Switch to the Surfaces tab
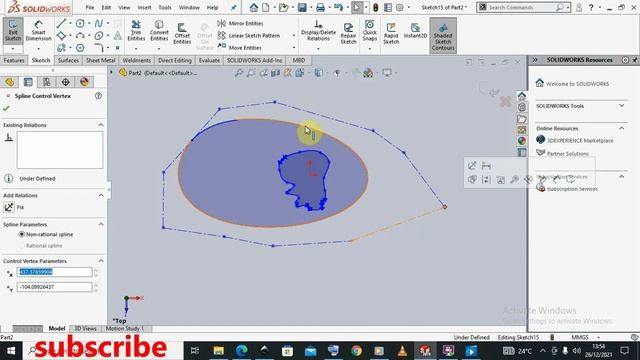 click(68, 60)
